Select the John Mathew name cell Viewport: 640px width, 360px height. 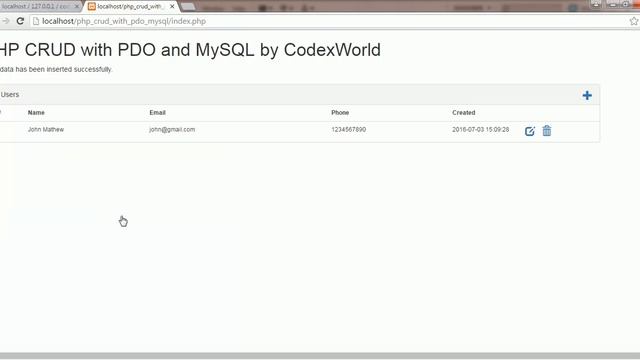tap(46, 129)
